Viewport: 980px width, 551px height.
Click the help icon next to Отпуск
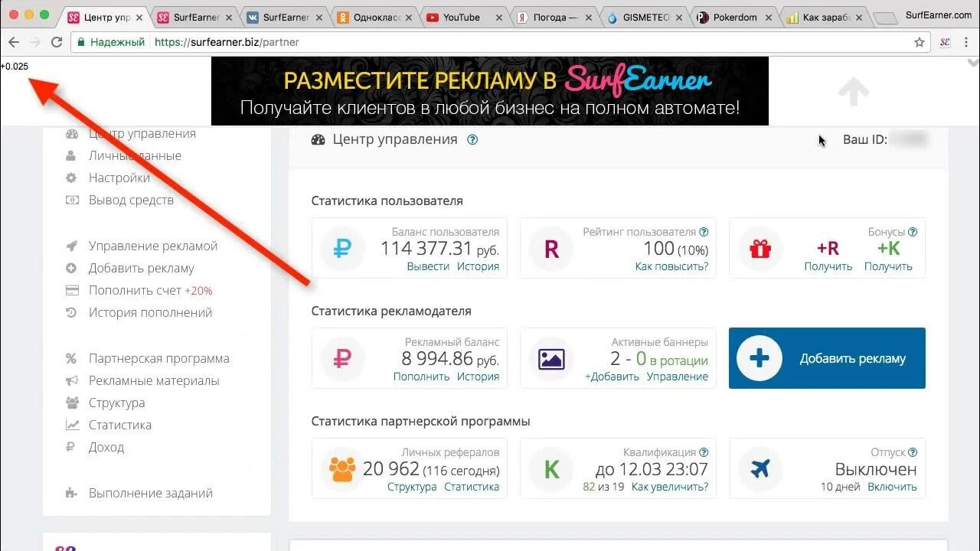pos(913,452)
